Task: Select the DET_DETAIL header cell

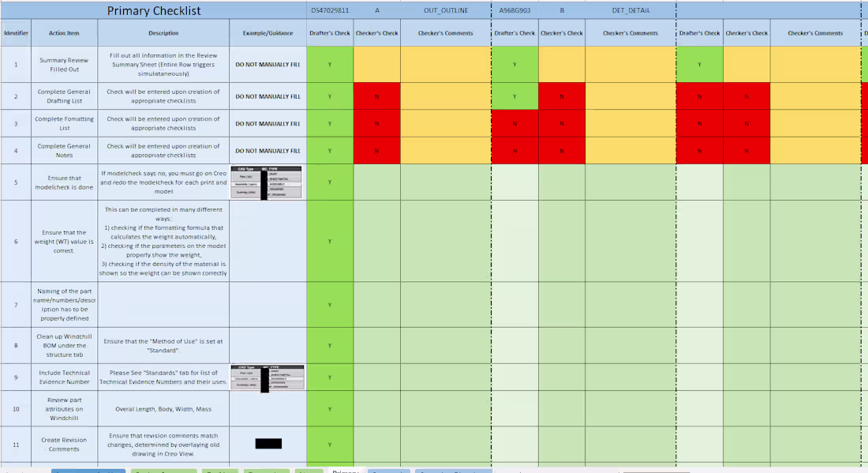Action: click(630, 10)
